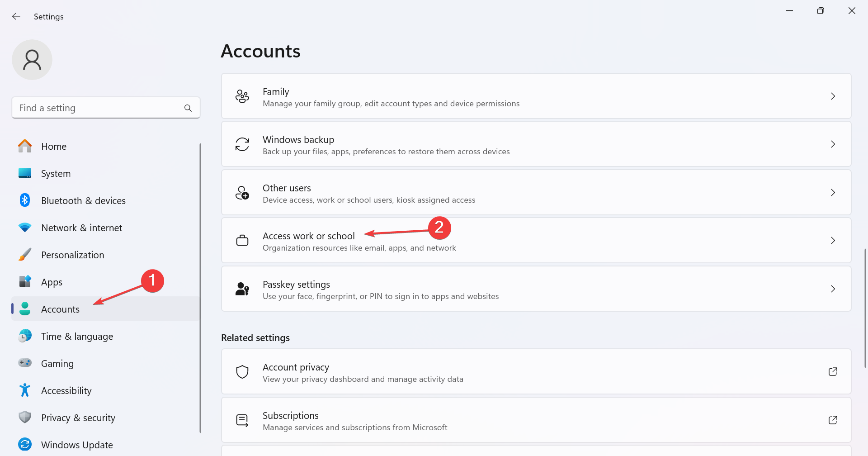Click the Windows Update icon

(x=25, y=445)
